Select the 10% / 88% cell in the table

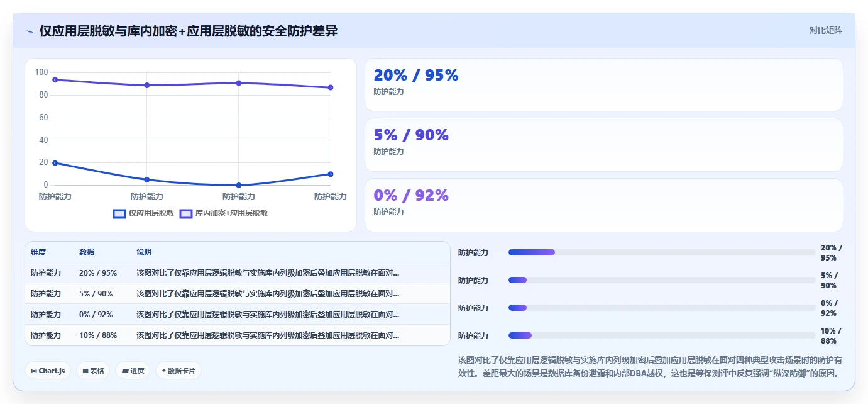click(x=98, y=335)
